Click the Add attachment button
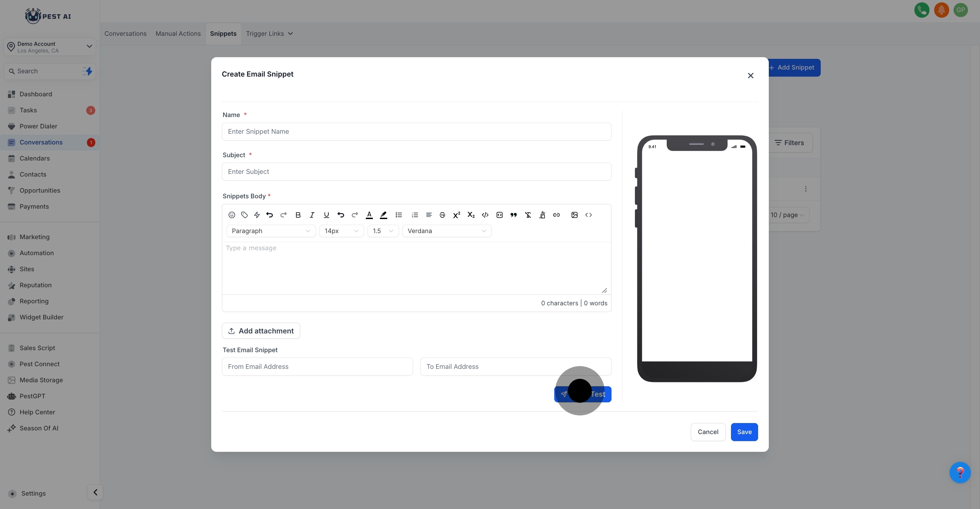 (x=261, y=331)
